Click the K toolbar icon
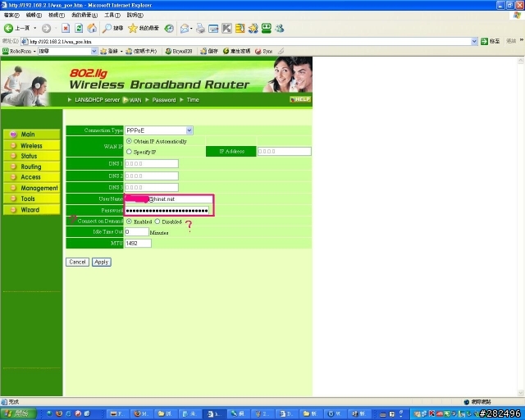This screenshot has width=525, height=420. [x=226, y=29]
